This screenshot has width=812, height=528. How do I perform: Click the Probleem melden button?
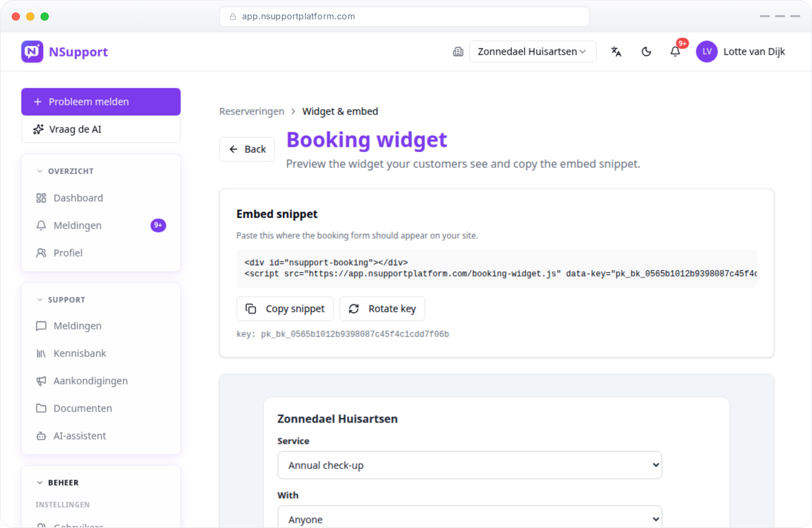click(101, 102)
